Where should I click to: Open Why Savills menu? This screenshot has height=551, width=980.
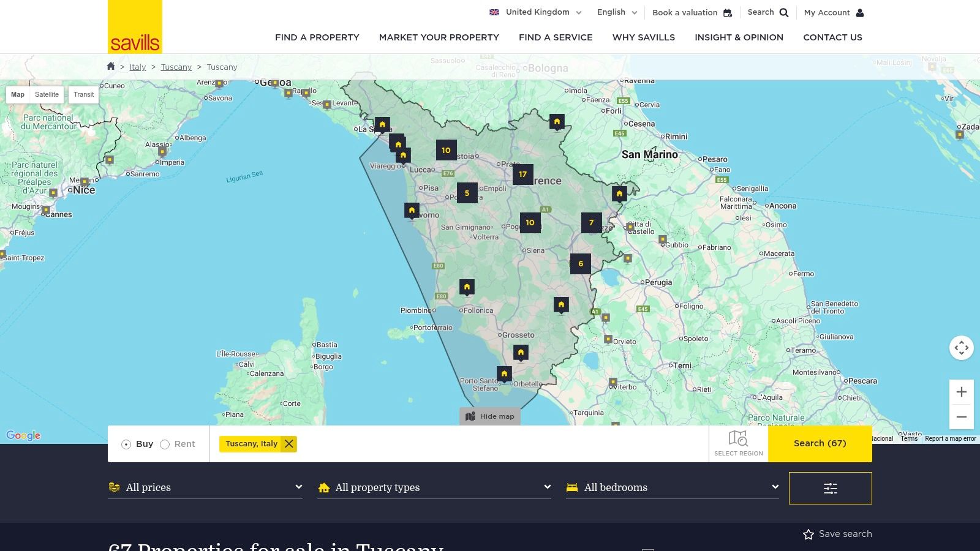point(644,37)
